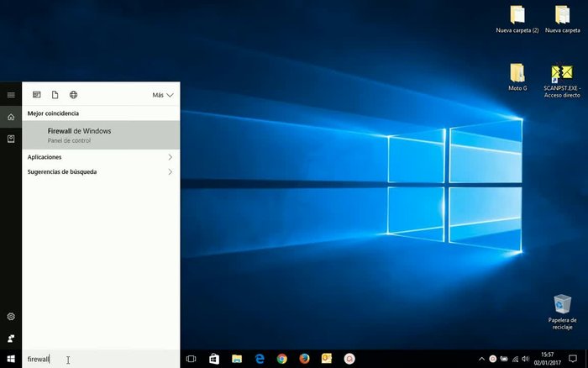Open Firewall de Windows best match
Image resolution: width=588 pixels, height=368 pixels.
pos(101,135)
